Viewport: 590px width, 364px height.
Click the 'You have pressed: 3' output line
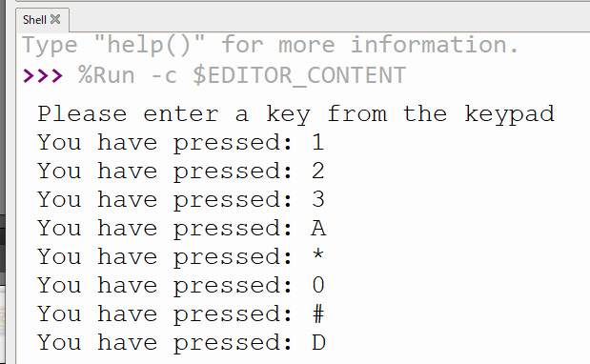pos(180,200)
